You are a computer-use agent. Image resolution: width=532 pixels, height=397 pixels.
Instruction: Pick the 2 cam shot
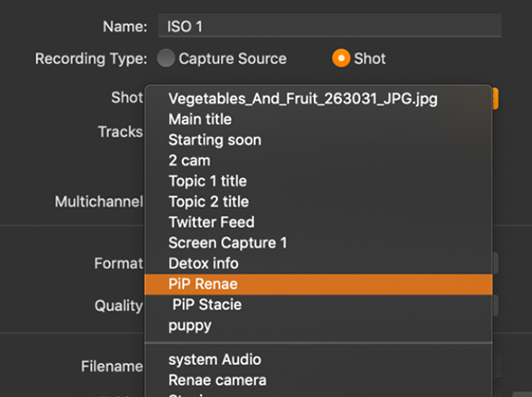tap(319, 161)
